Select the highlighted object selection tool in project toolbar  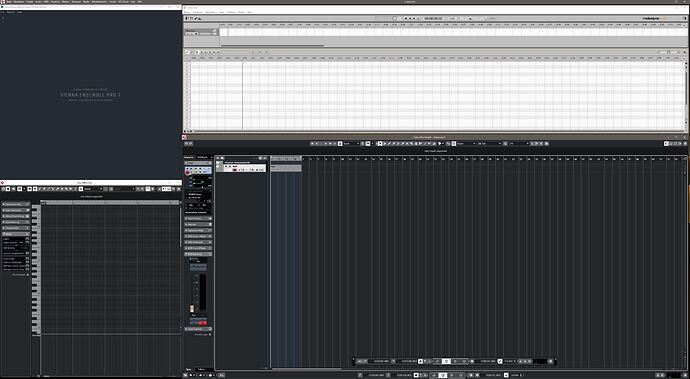point(380,144)
